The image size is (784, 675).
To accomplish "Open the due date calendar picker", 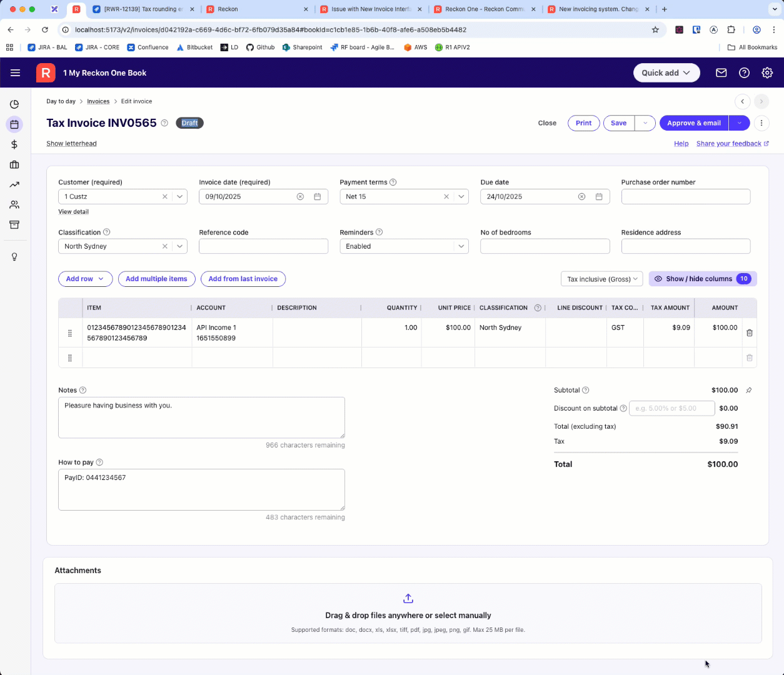I will click(599, 196).
